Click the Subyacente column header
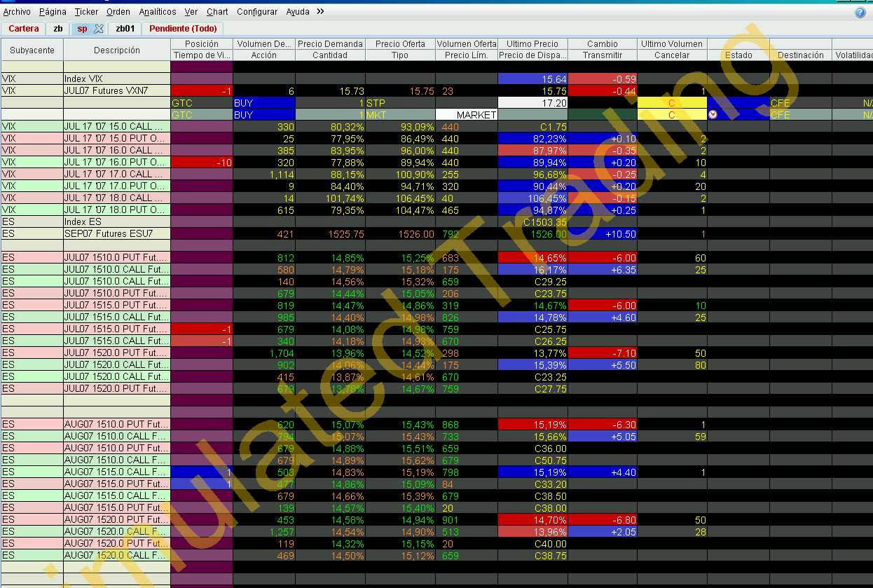The width and height of the screenshot is (873, 588). click(x=32, y=50)
